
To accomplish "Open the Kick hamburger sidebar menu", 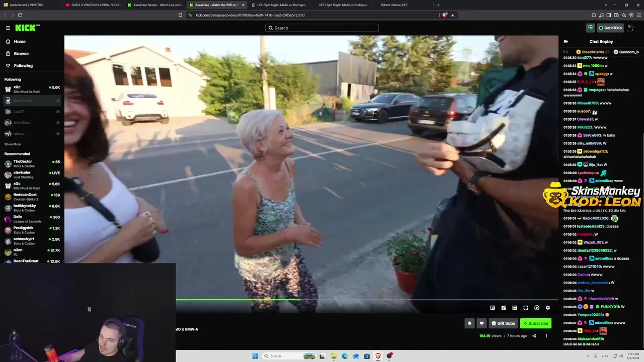I will click(x=8, y=28).
